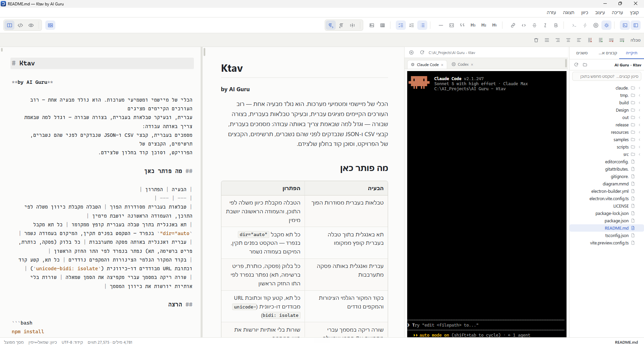Open the עיצוב menu
Image resolution: width=644 pixels, height=346 pixels.
point(600,12)
